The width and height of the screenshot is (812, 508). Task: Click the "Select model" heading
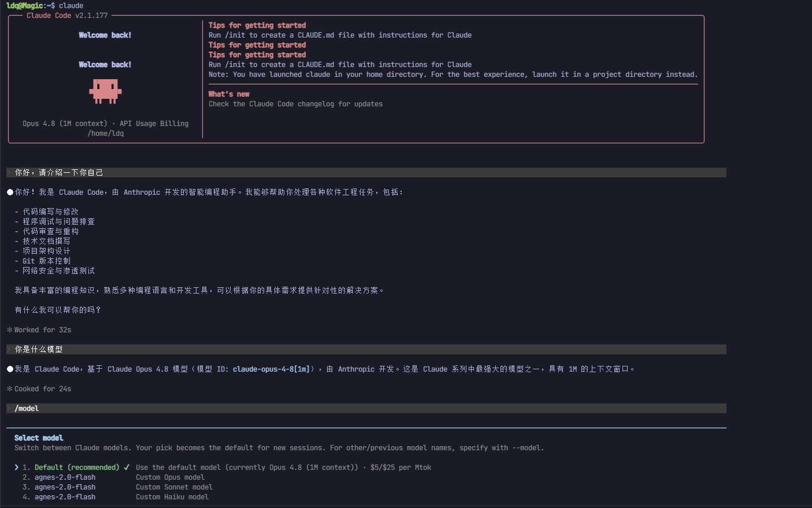pyautogui.click(x=39, y=438)
